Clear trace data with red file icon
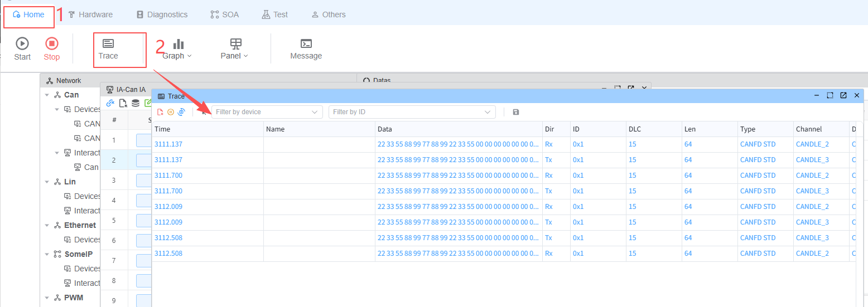 tap(160, 112)
